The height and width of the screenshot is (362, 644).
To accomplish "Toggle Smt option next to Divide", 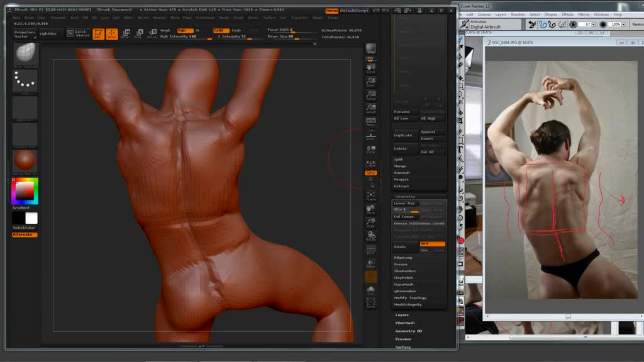I will coord(432,244).
